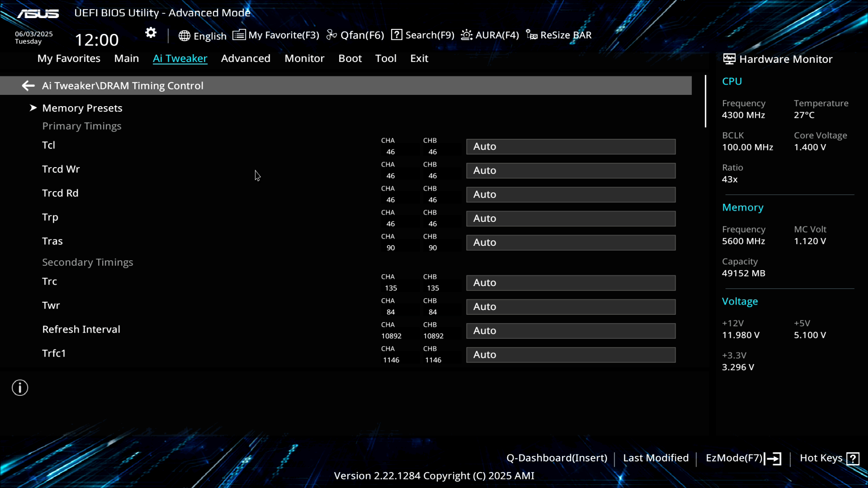Viewport: 868px width, 488px height.
Task: Open Hot Keys question mark icon
Action: [853, 459]
